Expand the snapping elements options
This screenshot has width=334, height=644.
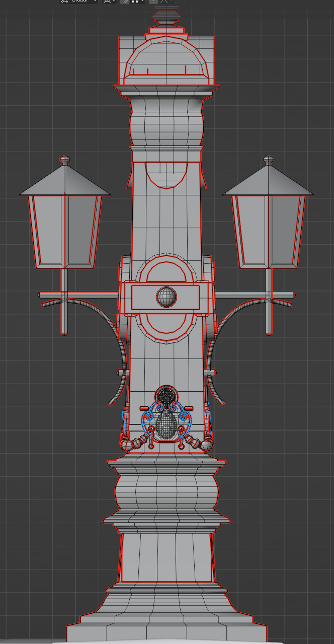pyautogui.click(x=137, y=2)
